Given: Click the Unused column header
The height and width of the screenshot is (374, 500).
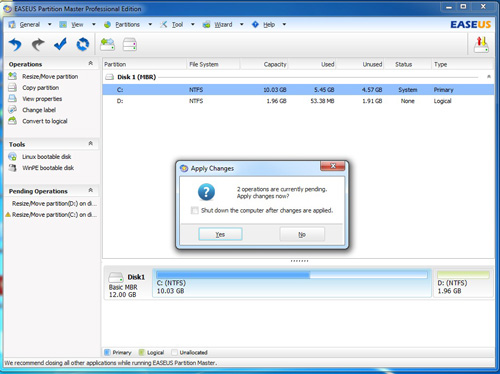Looking at the screenshot, I should (x=360, y=64).
